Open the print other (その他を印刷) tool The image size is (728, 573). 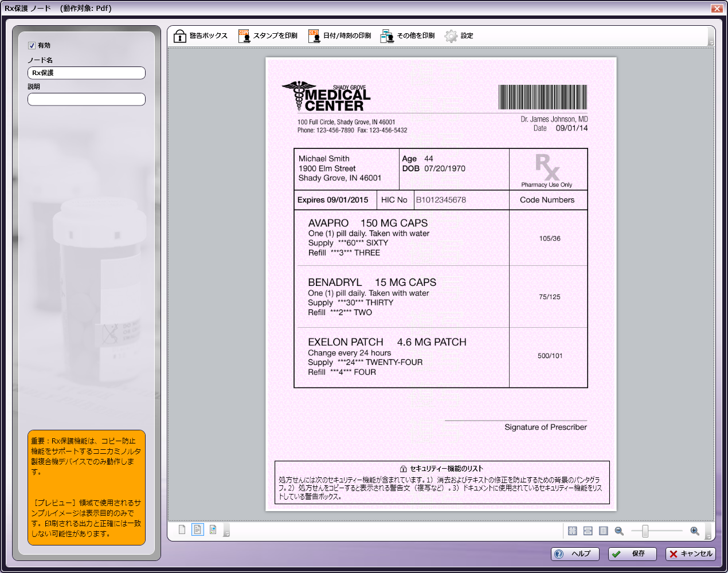(408, 36)
